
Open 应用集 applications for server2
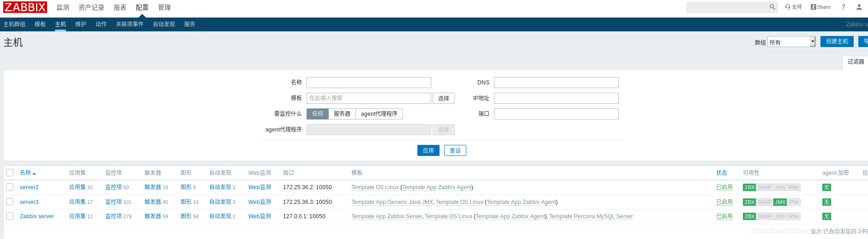coord(78,187)
